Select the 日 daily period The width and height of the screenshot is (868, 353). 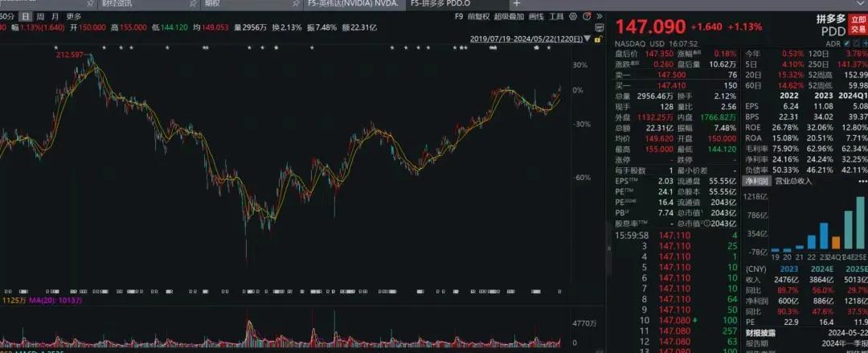(26, 17)
